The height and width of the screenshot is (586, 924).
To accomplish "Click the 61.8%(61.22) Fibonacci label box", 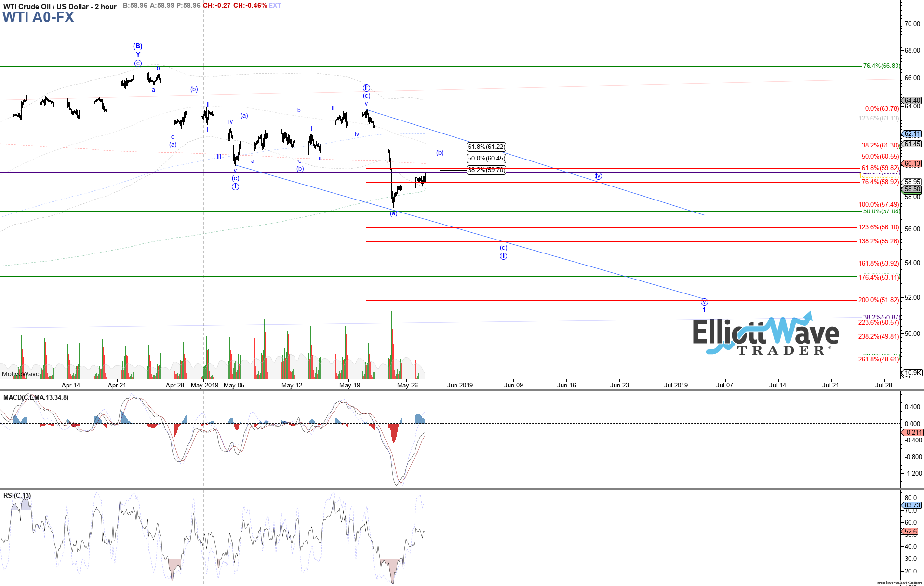I will pyautogui.click(x=486, y=147).
